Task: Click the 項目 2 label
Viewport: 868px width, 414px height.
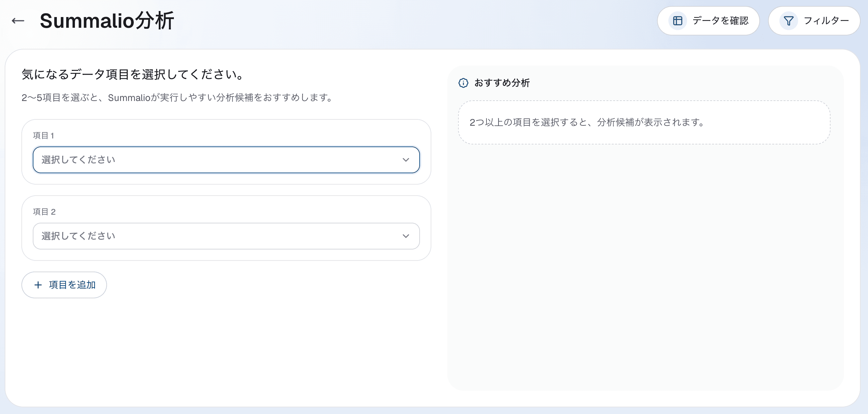Action: [44, 212]
